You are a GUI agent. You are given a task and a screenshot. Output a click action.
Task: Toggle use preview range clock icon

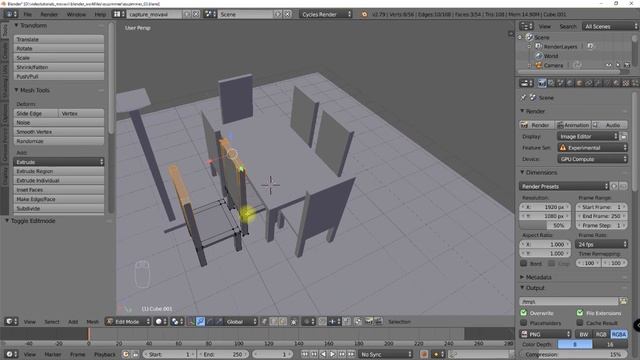point(125,354)
